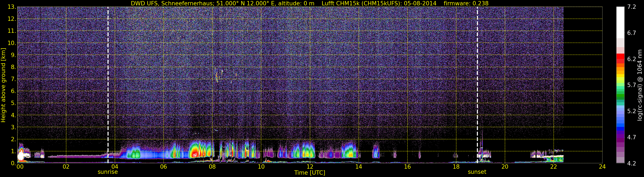The height and width of the screenshot is (177, 644).
Task: Click the '3.' height tick label
Action: click(13, 127)
